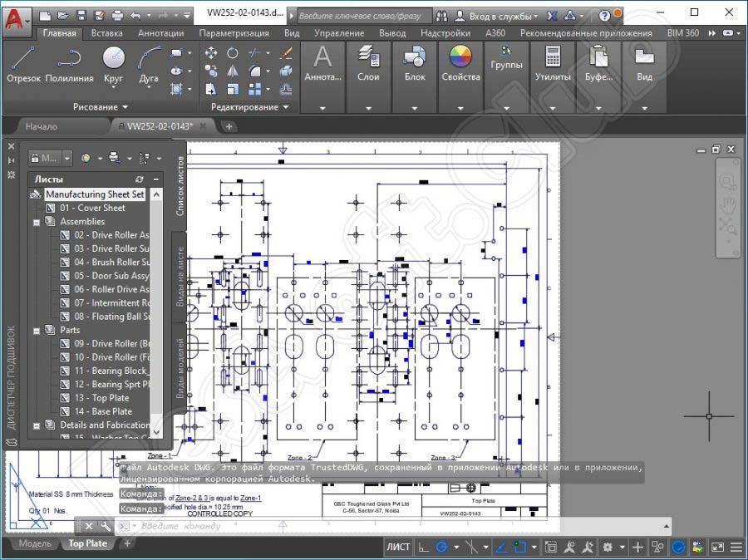Toggle ЛИСТ paper space button in status bar
Image resolution: width=748 pixels, height=560 pixels.
(x=398, y=547)
